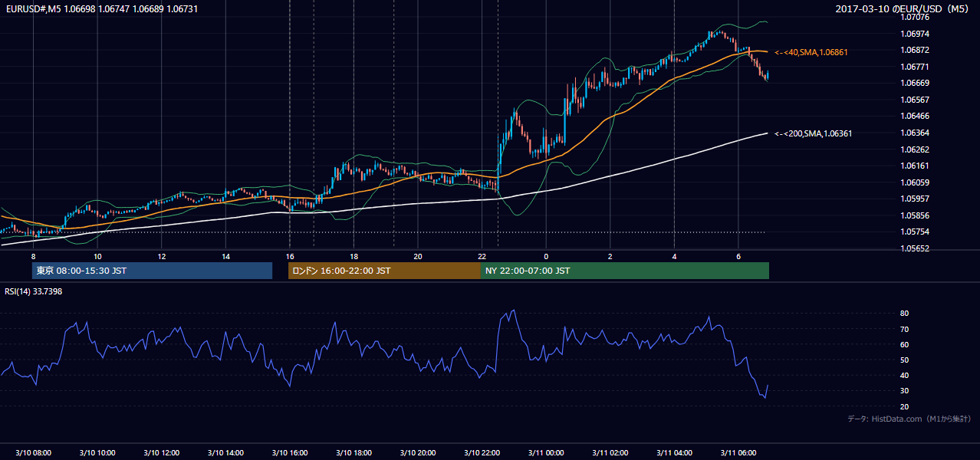Click hour tick 14 on price chart axis
The image size is (980, 460).
click(x=225, y=257)
